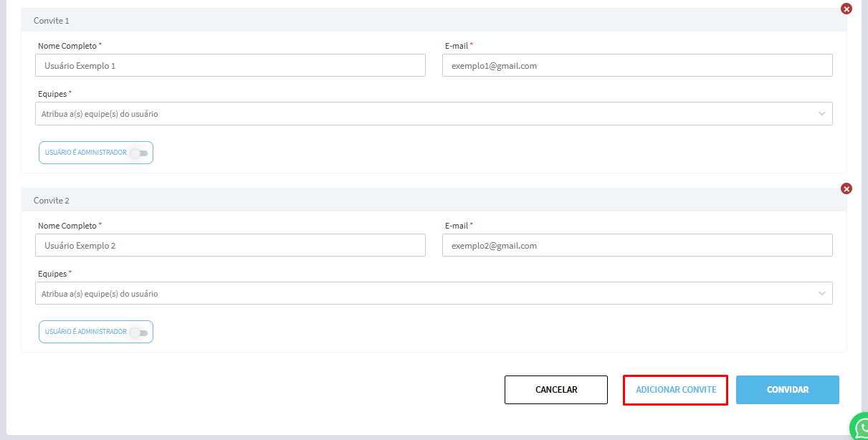The image size is (868, 440).
Task: Focus Nome Completo field showing Usuário Exemplo 1
Action: click(230, 66)
